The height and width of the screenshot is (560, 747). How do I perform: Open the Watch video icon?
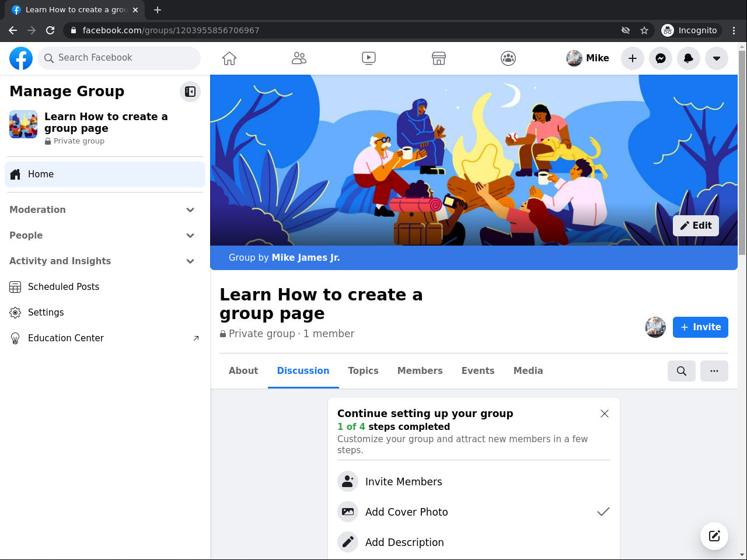tap(369, 58)
